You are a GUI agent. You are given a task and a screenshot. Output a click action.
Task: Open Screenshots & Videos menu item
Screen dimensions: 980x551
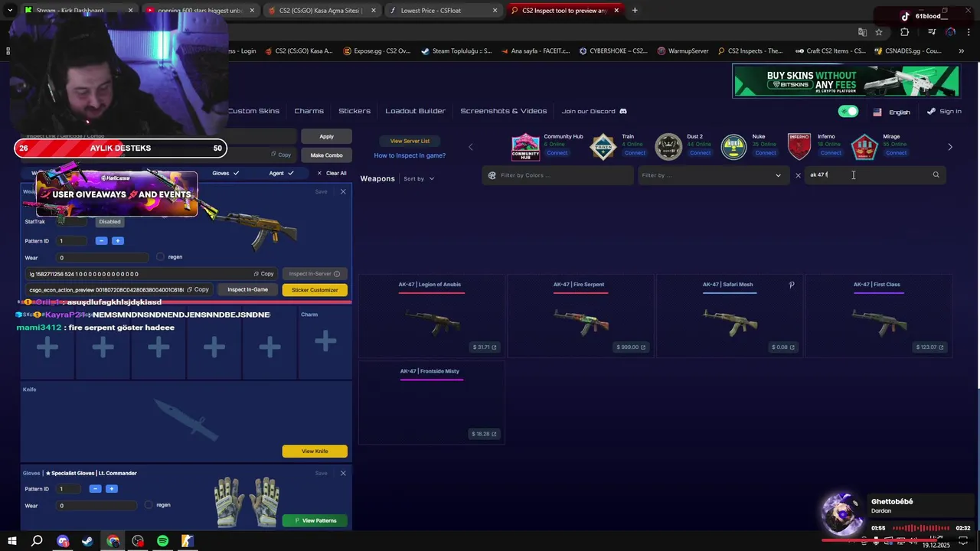[504, 112]
